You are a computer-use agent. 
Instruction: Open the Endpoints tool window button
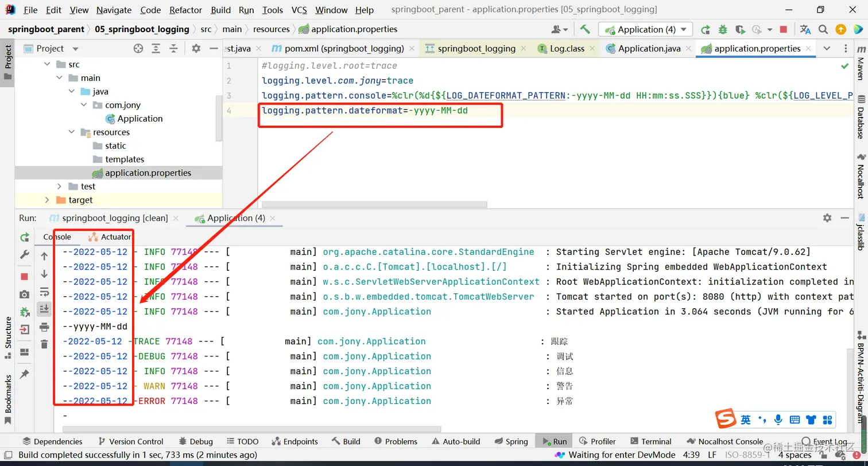(x=294, y=441)
